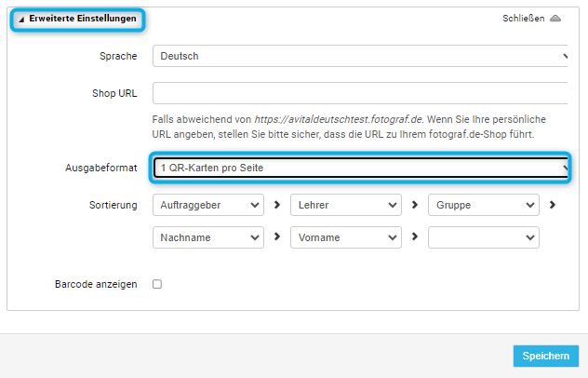Collapse the Erweiterte Einstellungen section
Image resolution: width=588 pixels, height=378 pixels.
click(78, 19)
